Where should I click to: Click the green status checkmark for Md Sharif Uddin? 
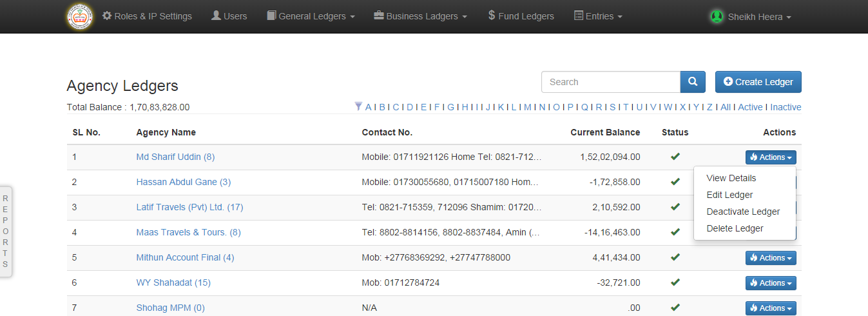tap(675, 156)
